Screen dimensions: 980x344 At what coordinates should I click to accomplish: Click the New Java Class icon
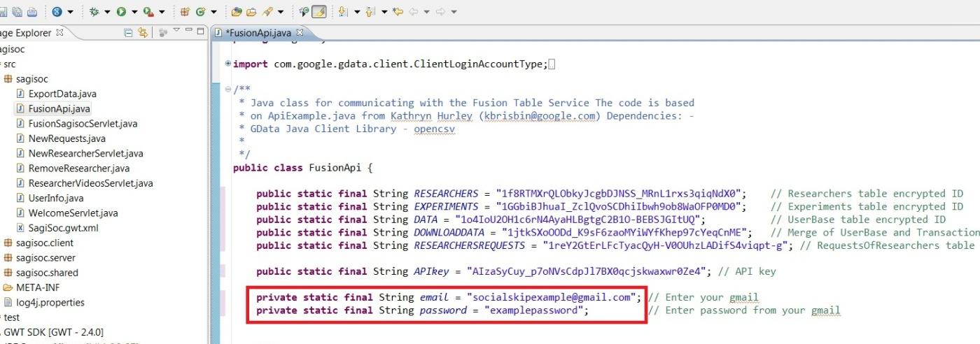pos(201,11)
